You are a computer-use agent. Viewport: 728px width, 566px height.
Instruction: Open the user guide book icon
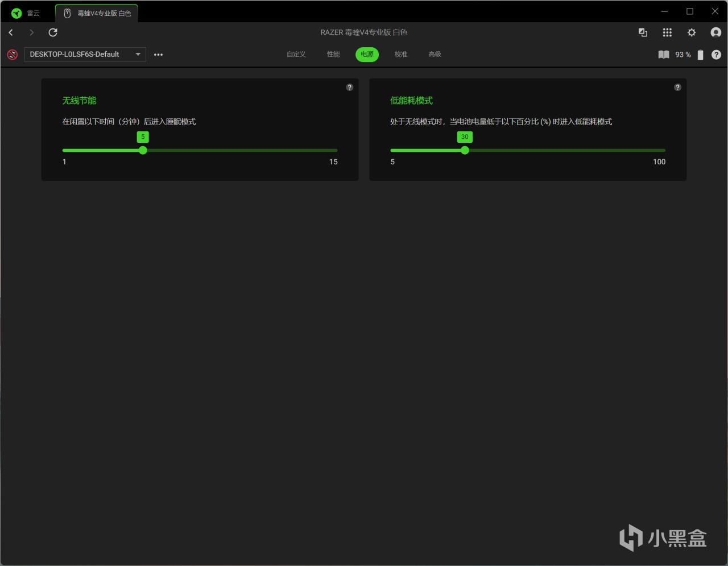click(x=664, y=55)
